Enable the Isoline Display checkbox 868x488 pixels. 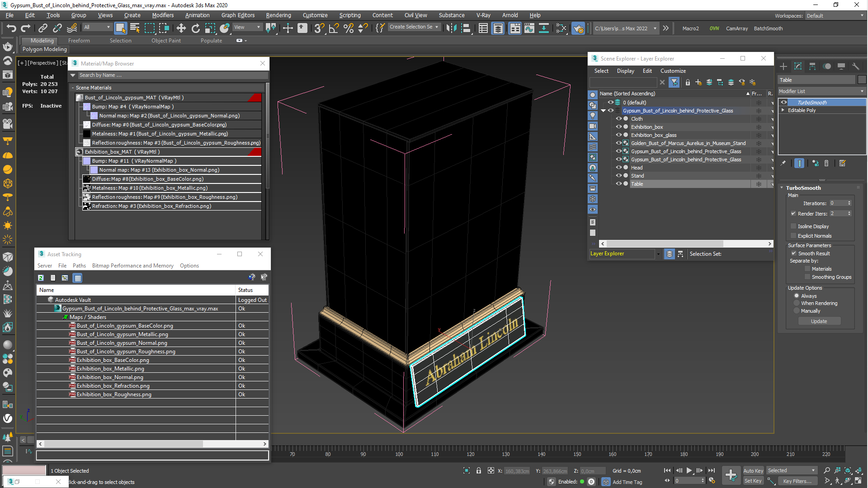coord(793,226)
